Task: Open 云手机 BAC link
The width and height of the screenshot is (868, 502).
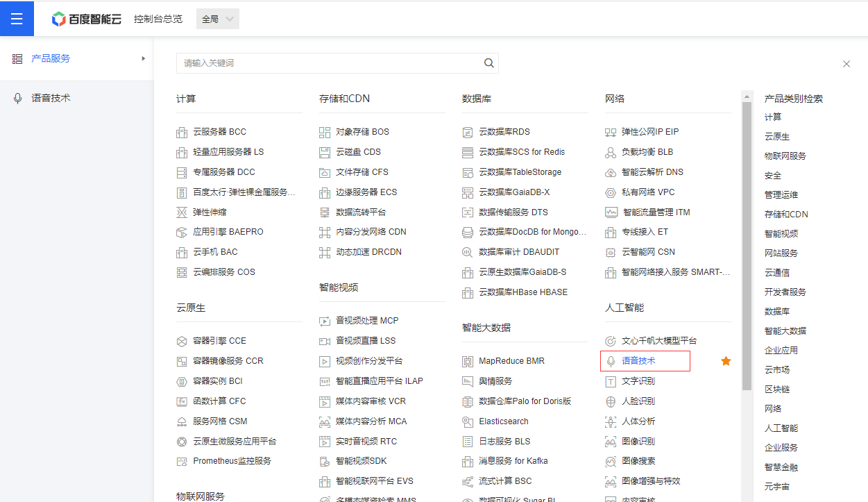Action: [215, 252]
